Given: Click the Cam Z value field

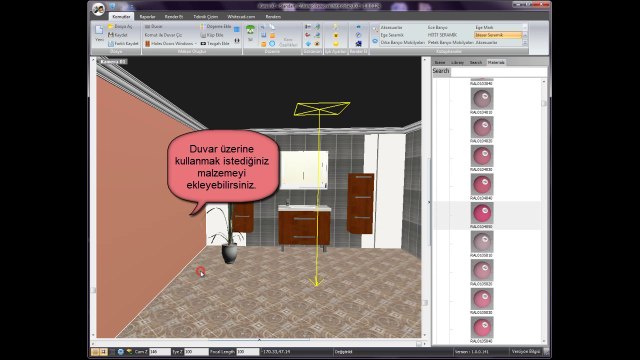Looking at the screenshot, I should tap(160, 351).
